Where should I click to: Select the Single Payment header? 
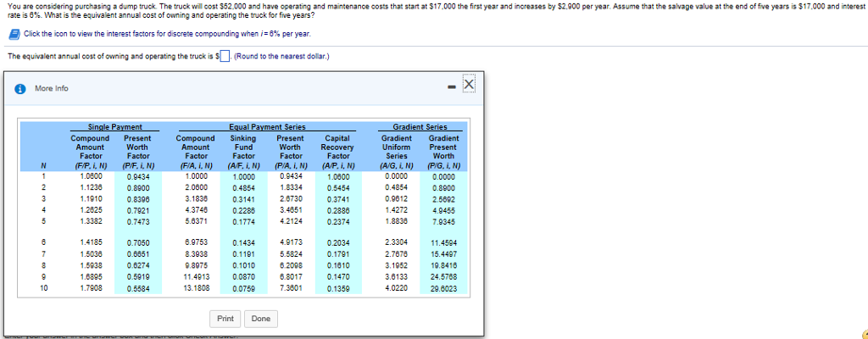115,127
